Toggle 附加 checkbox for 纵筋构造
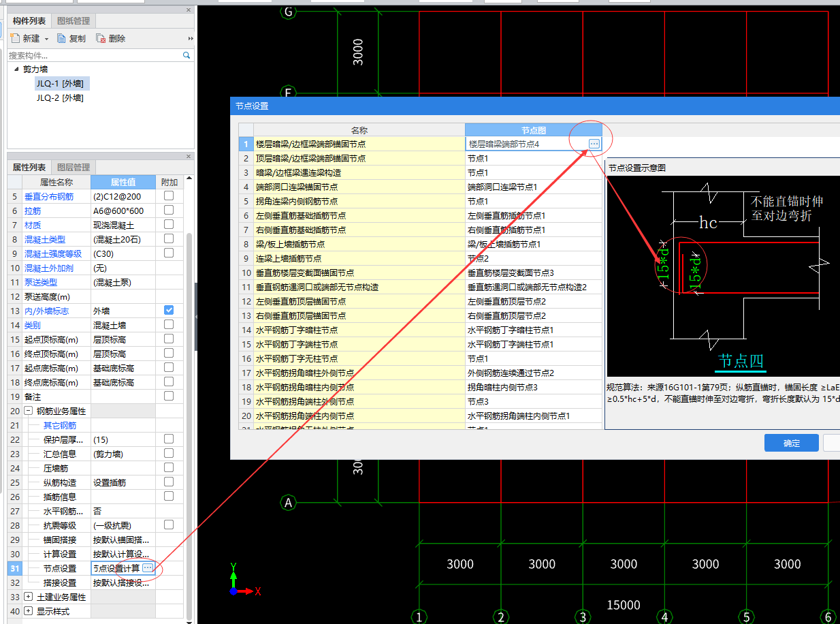The height and width of the screenshot is (624, 840). (x=169, y=482)
